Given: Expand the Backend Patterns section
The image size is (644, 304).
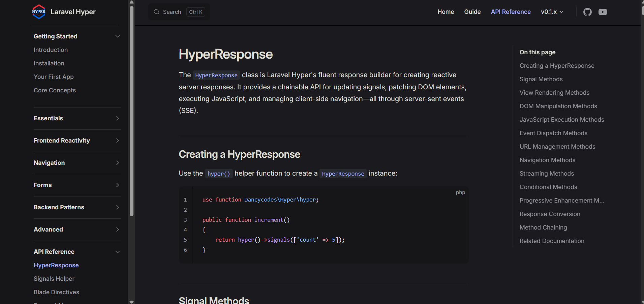Looking at the screenshot, I should tap(77, 207).
